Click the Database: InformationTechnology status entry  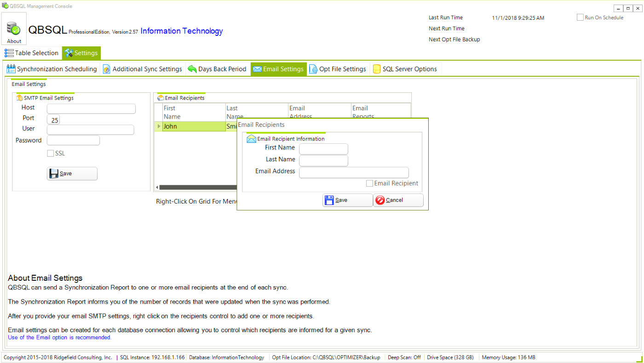pos(226,357)
